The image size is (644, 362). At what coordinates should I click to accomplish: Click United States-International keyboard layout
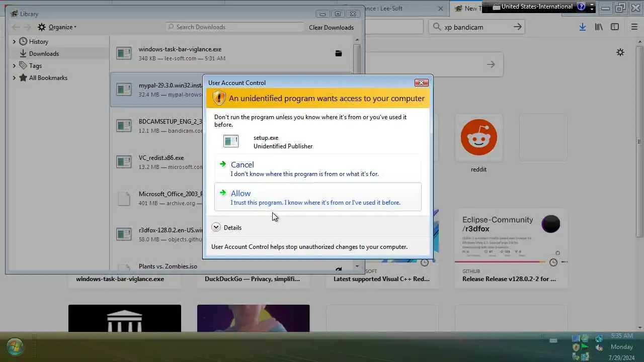532,7
